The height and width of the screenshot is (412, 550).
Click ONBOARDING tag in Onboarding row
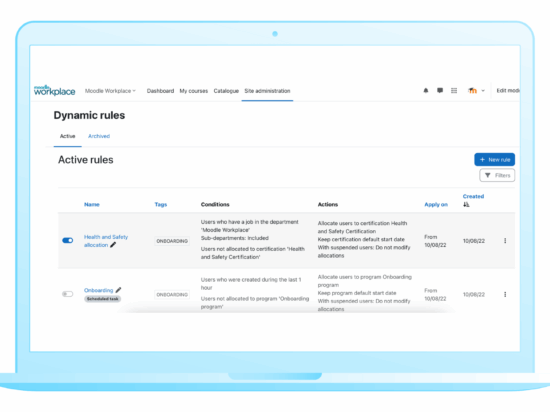tap(172, 295)
